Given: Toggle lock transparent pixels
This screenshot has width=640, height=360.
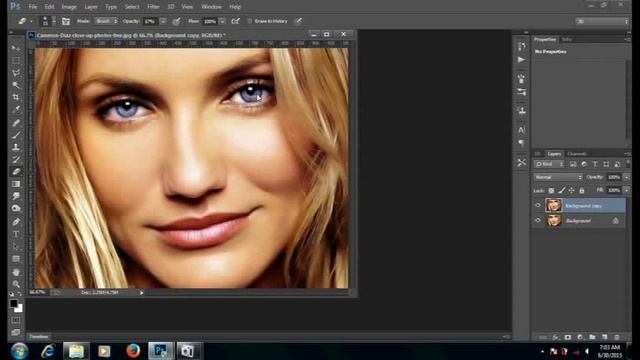Looking at the screenshot, I should 551,191.
